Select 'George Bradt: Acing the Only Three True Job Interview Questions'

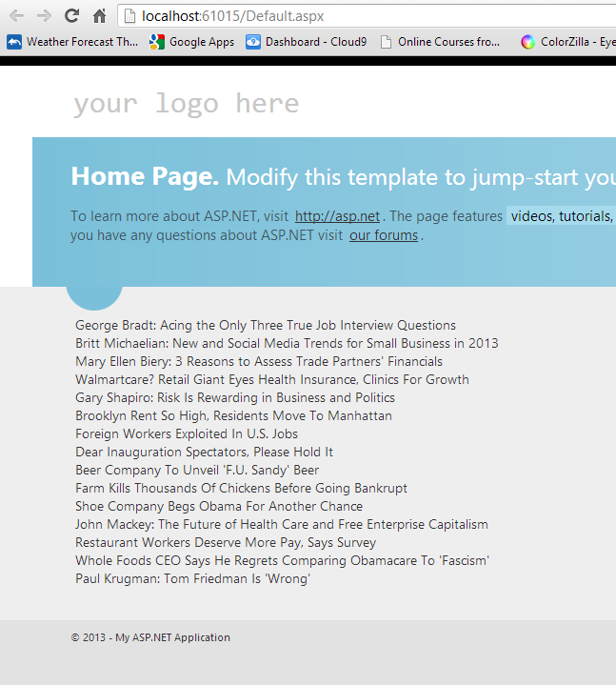[x=266, y=326]
